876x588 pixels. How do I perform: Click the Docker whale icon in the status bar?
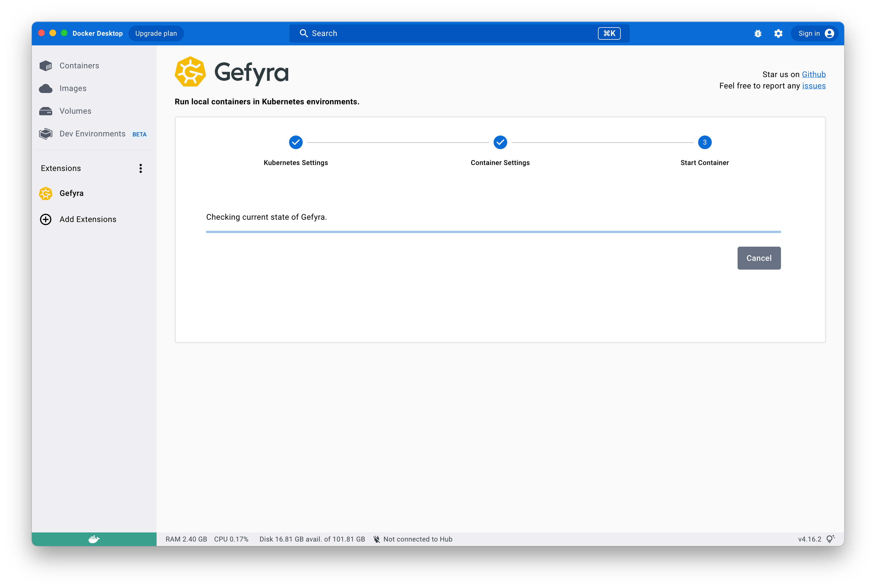(94, 539)
